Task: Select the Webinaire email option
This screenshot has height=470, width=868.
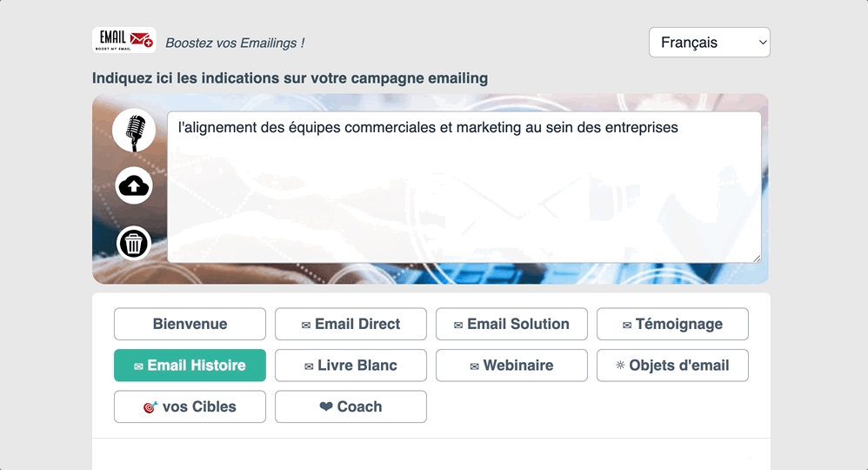Action: pyautogui.click(x=511, y=366)
